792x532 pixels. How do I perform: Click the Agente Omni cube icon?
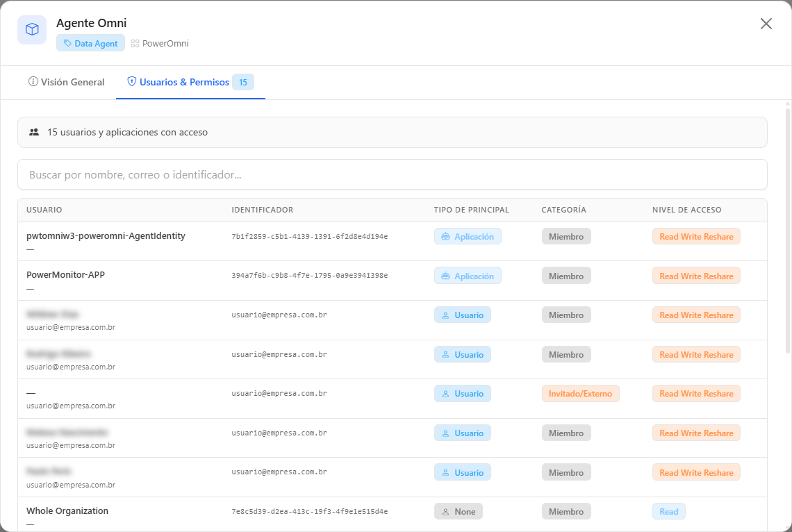32,29
